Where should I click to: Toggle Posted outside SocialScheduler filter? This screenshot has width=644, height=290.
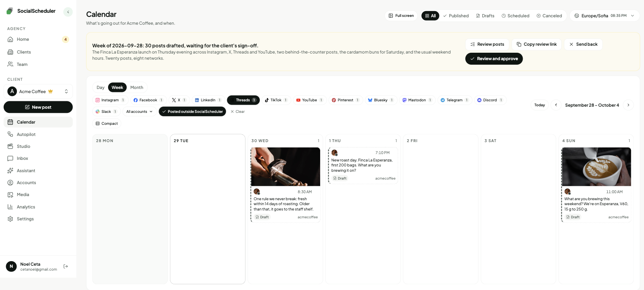pyautogui.click(x=192, y=112)
